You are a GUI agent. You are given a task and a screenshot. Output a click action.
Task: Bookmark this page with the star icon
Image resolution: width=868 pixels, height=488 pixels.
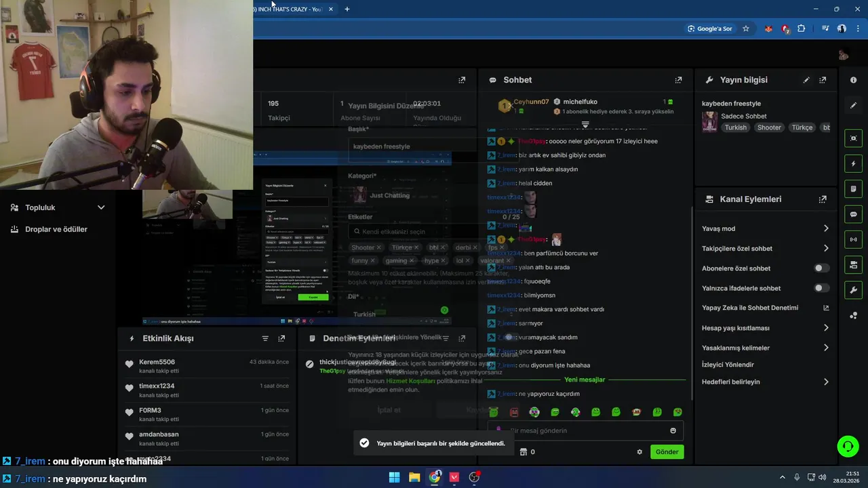click(x=746, y=28)
